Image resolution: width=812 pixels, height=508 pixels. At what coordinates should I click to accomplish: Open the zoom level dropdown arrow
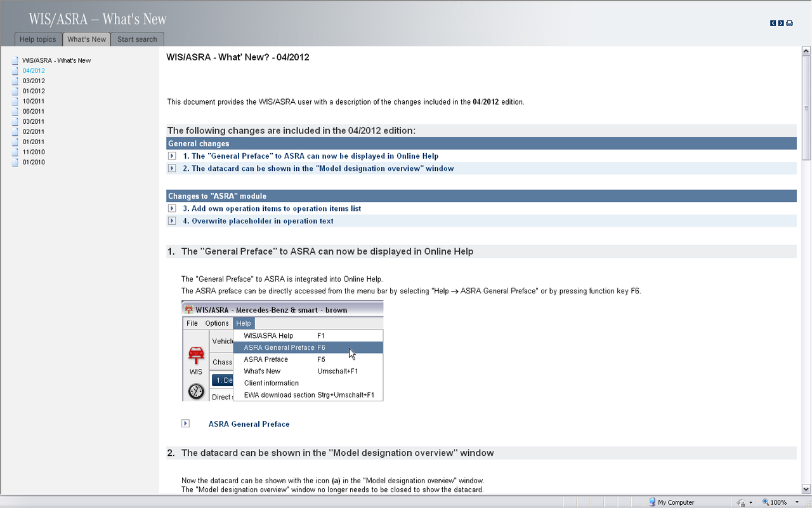click(797, 502)
